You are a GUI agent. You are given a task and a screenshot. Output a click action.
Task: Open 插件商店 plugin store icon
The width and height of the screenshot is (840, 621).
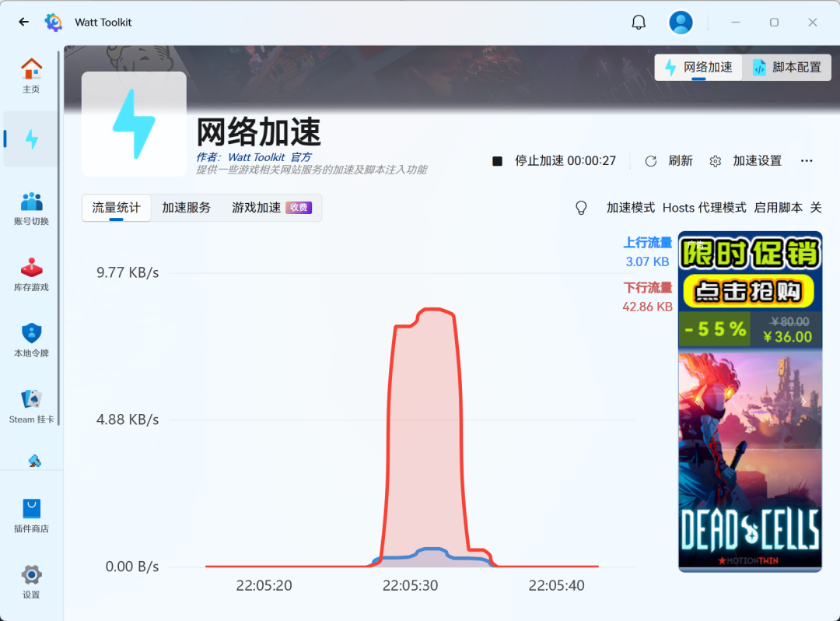(x=31, y=516)
